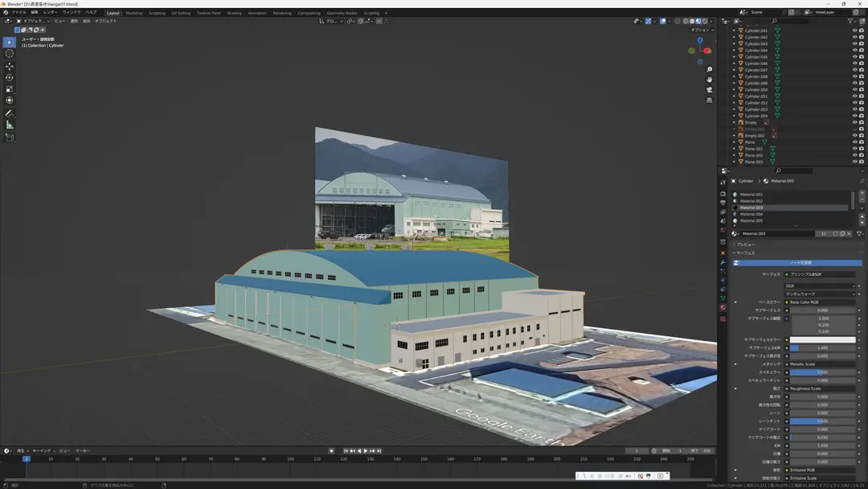Hide the Empty object eye icon
Viewport: 868px width, 489px height.
click(x=854, y=122)
